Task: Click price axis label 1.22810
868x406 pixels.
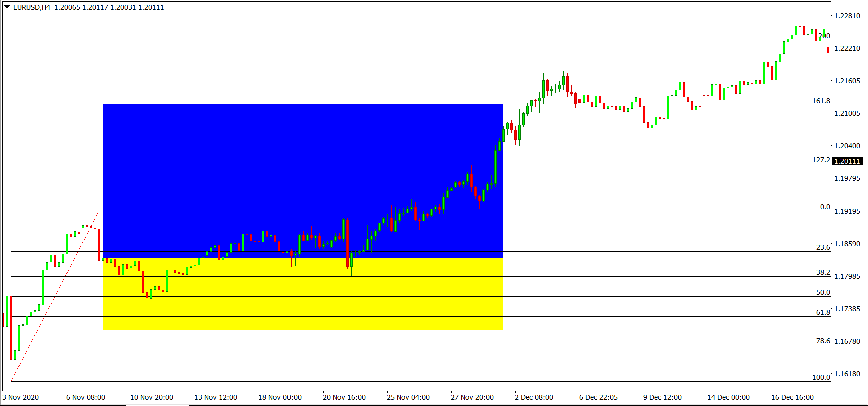Action: [x=847, y=16]
